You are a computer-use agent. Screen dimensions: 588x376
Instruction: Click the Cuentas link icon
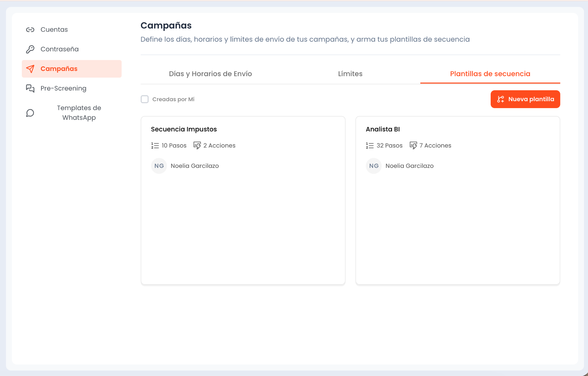click(x=30, y=30)
